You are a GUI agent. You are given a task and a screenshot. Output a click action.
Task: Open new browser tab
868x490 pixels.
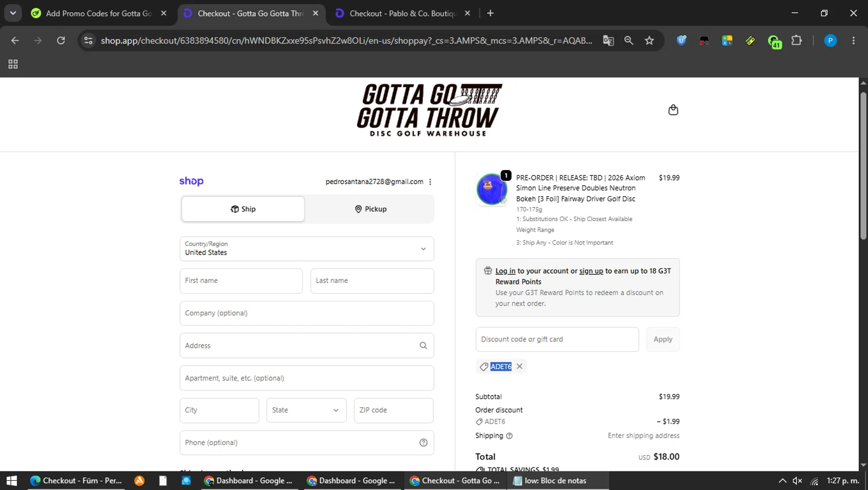point(490,13)
